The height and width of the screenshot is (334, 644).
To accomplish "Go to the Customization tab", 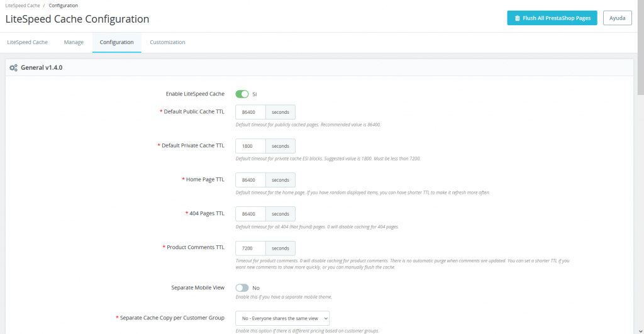I will [x=167, y=42].
